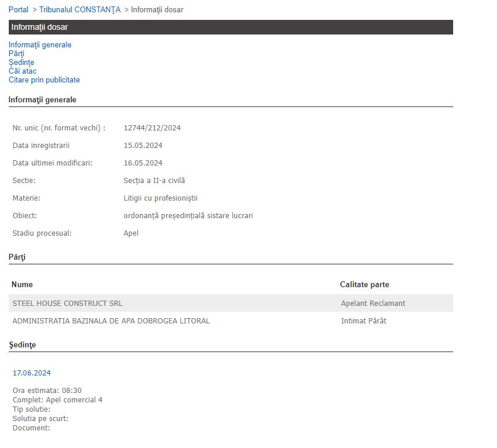The image size is (497, 448).
Task: Click the dark Informații dosar title bar
Action: point(230,27)
